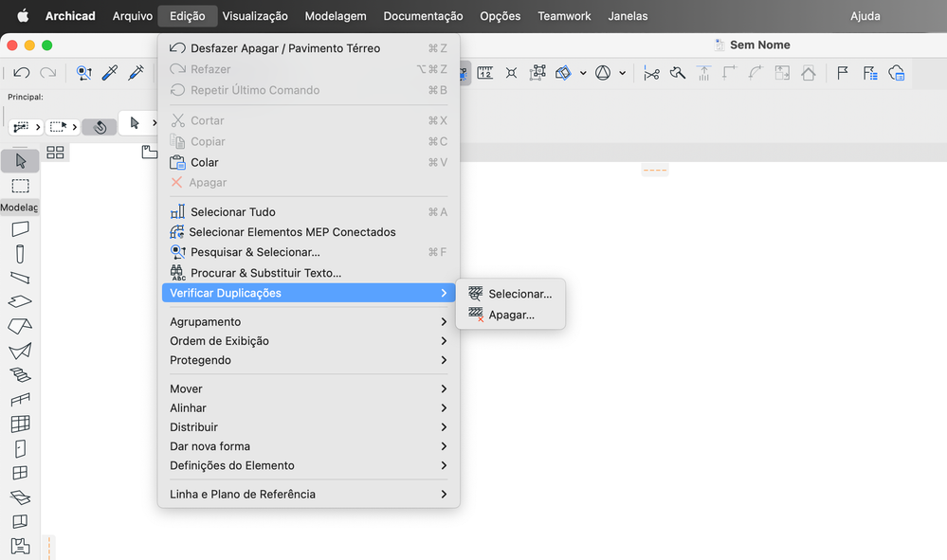This screenshot has height=560, width=947.
Task: Open the Visualização menu
Action: tap(255, 16)
